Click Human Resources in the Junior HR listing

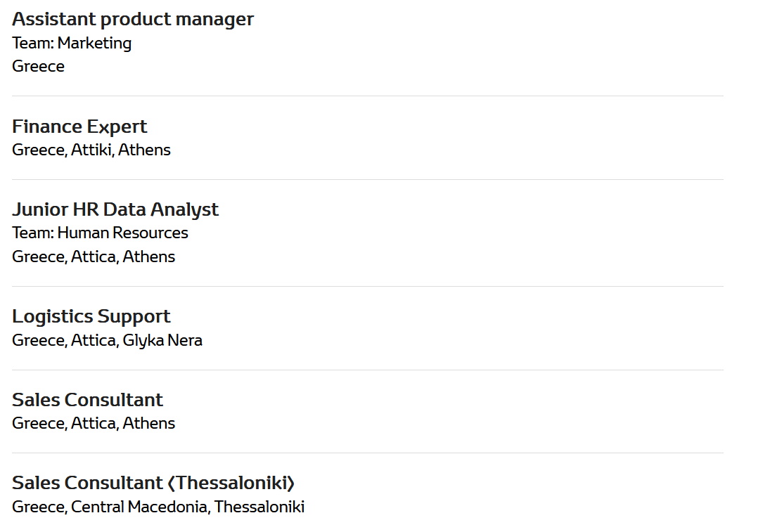click(122, 233)
